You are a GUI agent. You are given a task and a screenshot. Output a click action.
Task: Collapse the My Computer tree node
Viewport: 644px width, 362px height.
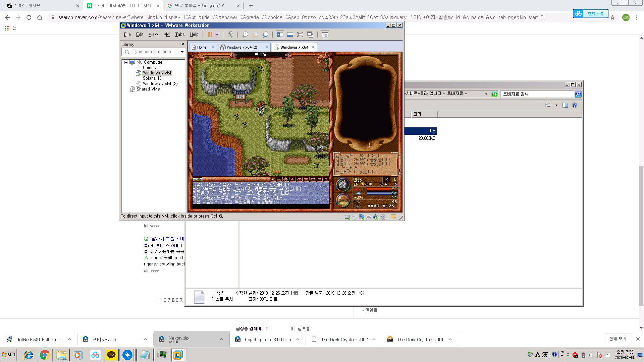point(126,62)
